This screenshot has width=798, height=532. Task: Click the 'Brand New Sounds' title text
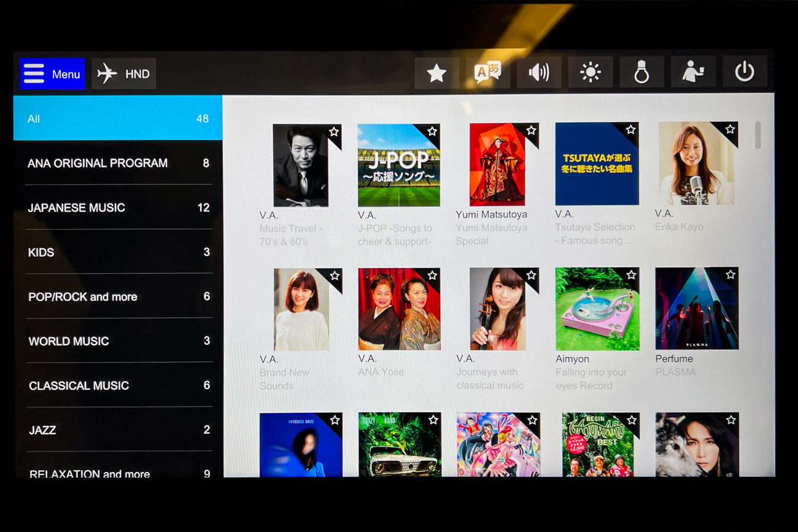[284, 379]
